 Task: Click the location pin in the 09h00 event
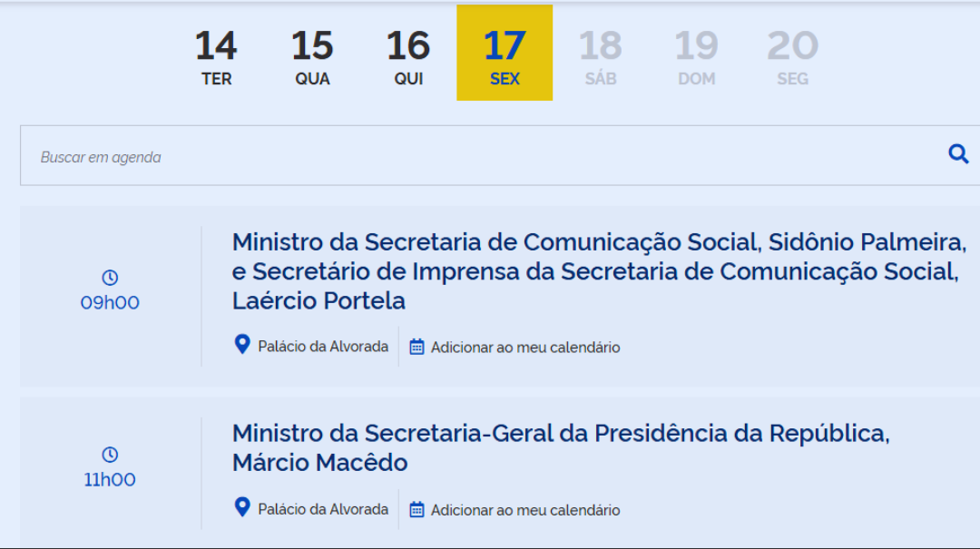242,345
